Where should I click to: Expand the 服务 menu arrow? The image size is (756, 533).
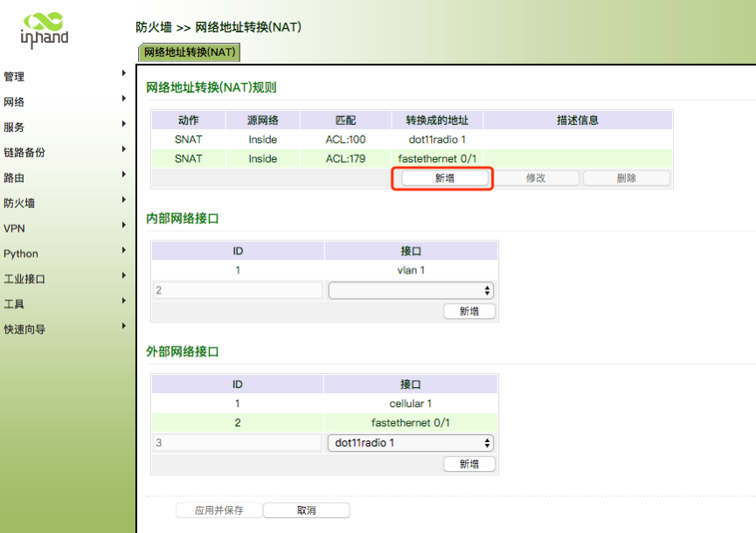tap(124, 124)
